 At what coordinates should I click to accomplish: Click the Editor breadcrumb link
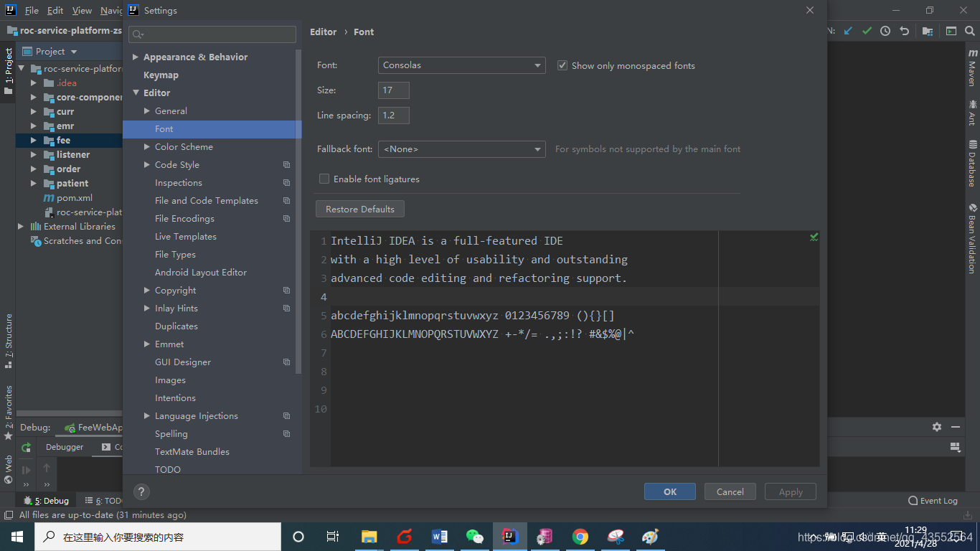pos(323,32)
